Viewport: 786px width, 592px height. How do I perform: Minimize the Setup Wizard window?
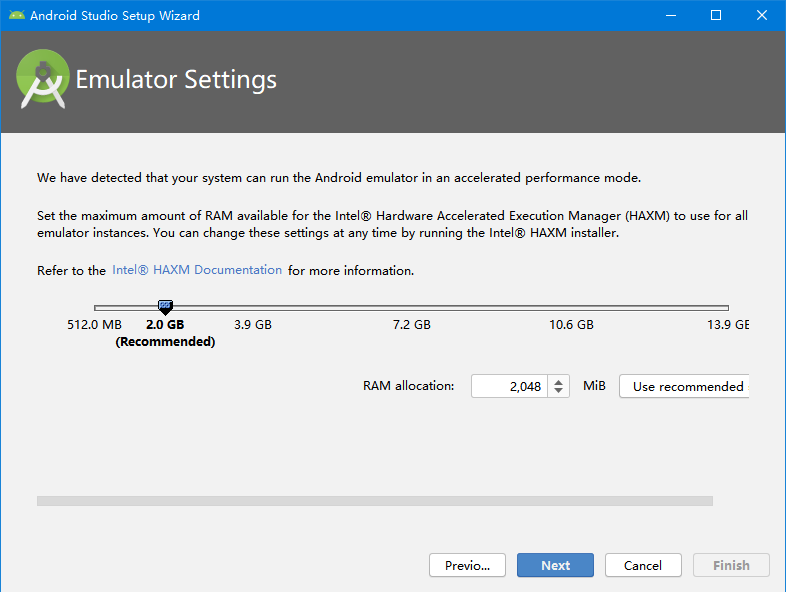[669, 15]
